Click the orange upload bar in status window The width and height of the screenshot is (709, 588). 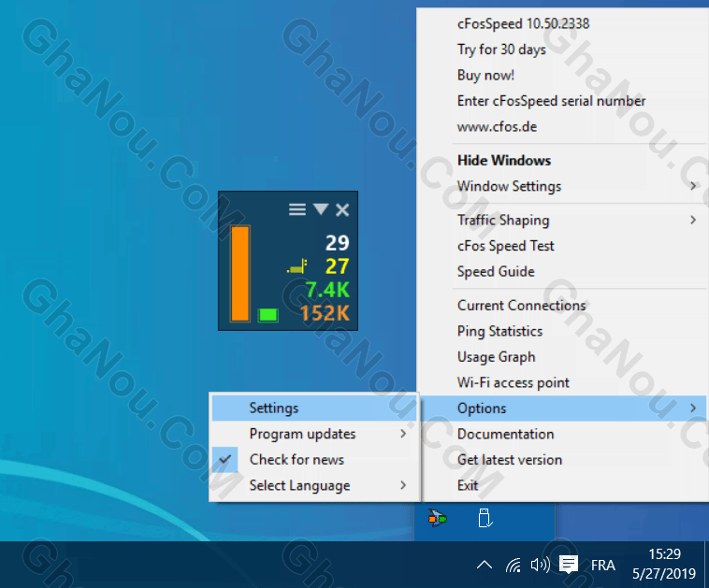240,274
